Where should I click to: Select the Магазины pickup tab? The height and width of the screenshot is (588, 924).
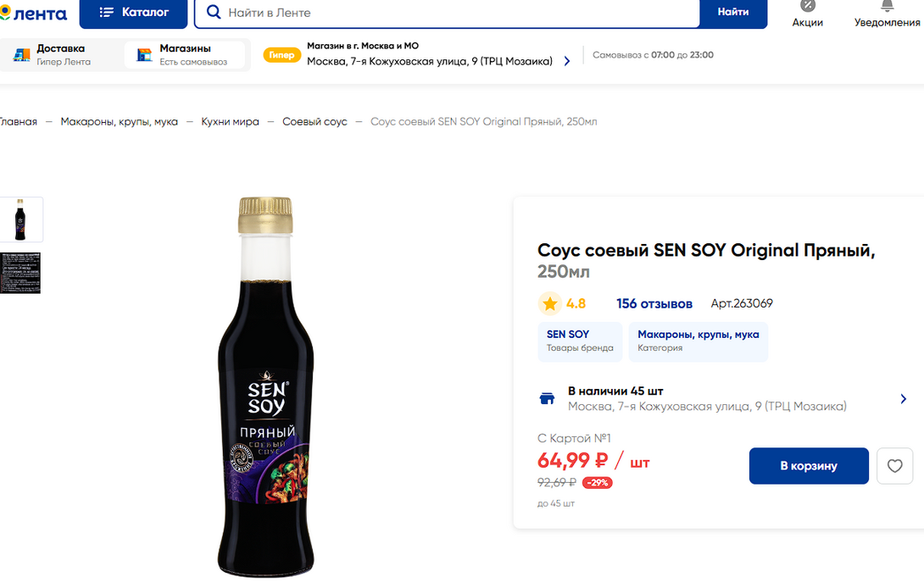click(185, 55)
